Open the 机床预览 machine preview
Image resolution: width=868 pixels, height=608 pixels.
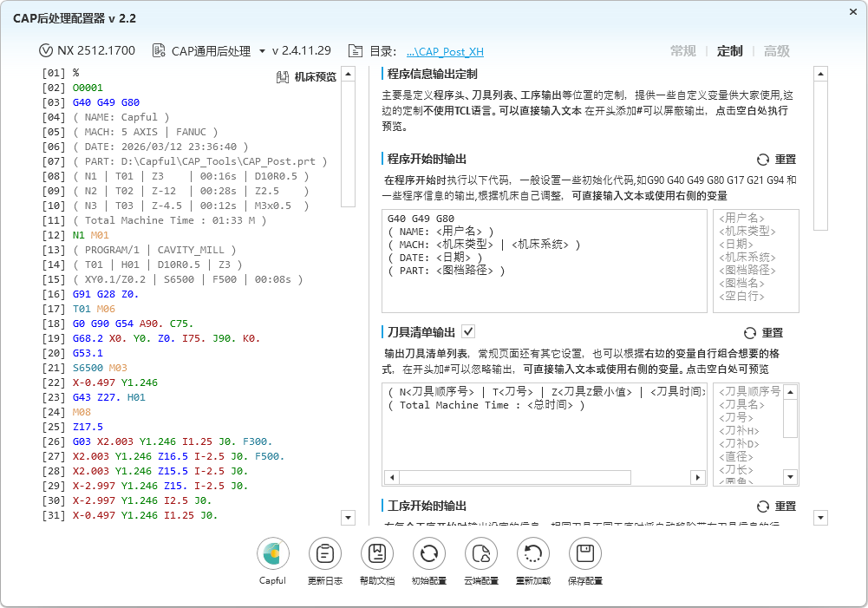(306, 77)
